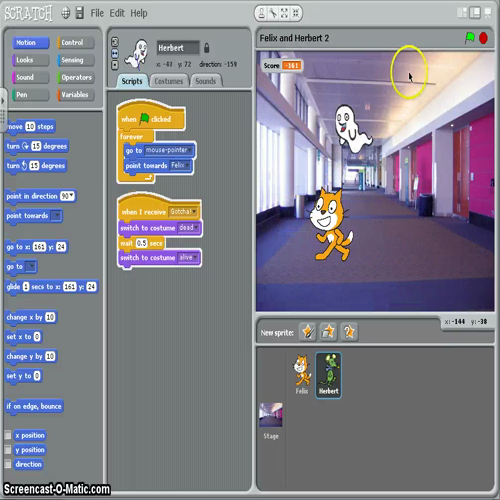Open the Help menu

coord(139,13)
